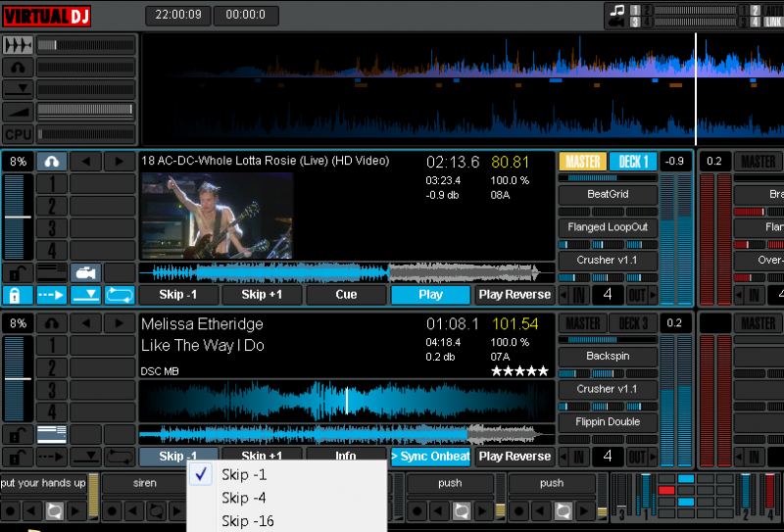Image resolution: width=784 pixels, height=532 pixels.
Task: Choose Skip -16 in the popup menu
Action: [x=247, y=521]
